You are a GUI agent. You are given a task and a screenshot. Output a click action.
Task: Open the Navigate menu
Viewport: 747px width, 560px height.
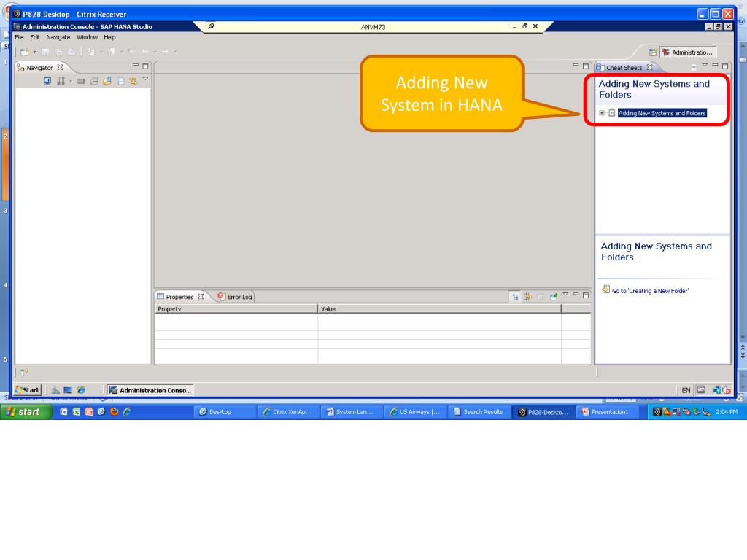click(x=58, y=37)
